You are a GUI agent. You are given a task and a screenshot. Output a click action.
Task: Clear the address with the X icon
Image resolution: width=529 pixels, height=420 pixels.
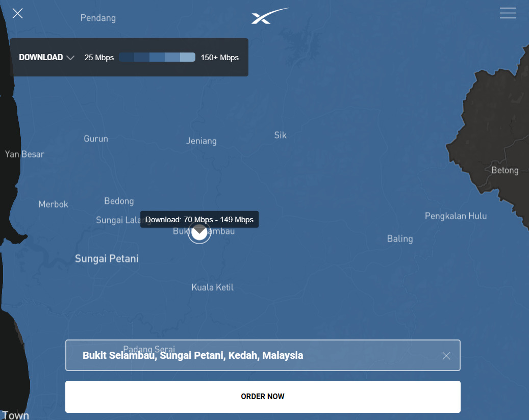(446, 356)
